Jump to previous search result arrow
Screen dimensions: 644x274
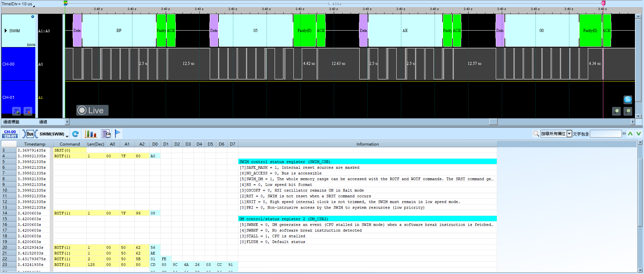click(630, 134)
